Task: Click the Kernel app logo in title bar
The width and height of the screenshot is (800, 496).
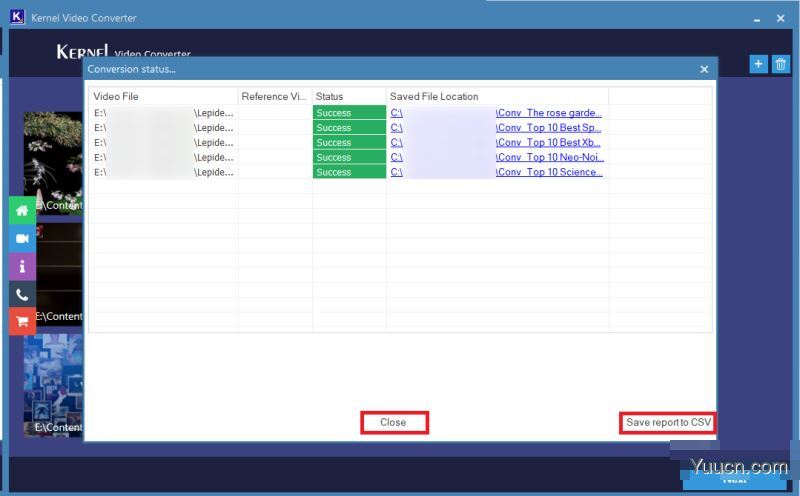Action: pos(17,18)
